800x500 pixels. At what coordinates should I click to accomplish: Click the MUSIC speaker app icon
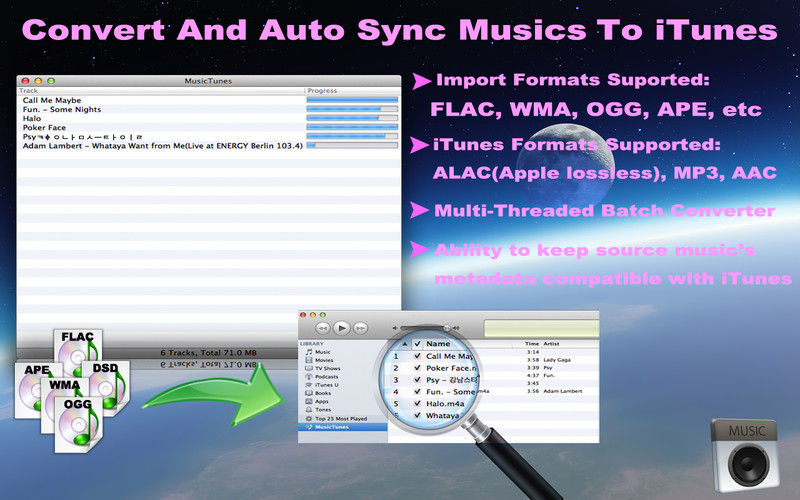point(745,455)
